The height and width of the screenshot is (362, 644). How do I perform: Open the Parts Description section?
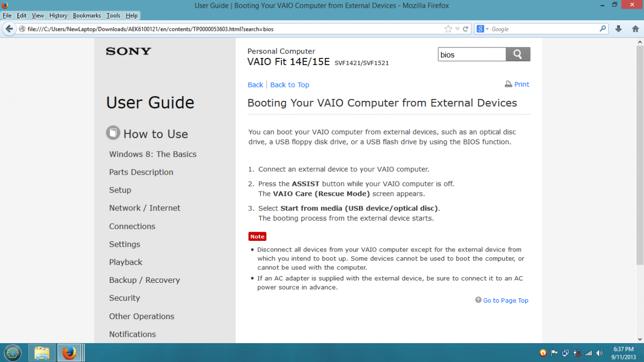141,172
